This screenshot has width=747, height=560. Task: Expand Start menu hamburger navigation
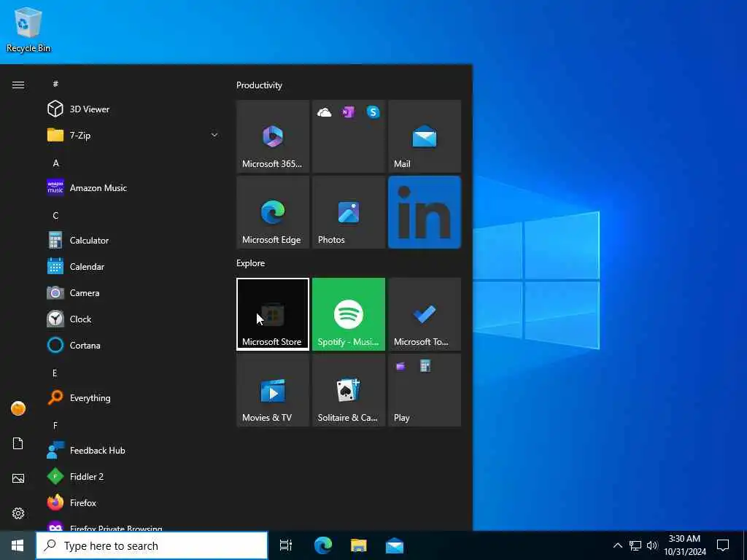point(18,85)
